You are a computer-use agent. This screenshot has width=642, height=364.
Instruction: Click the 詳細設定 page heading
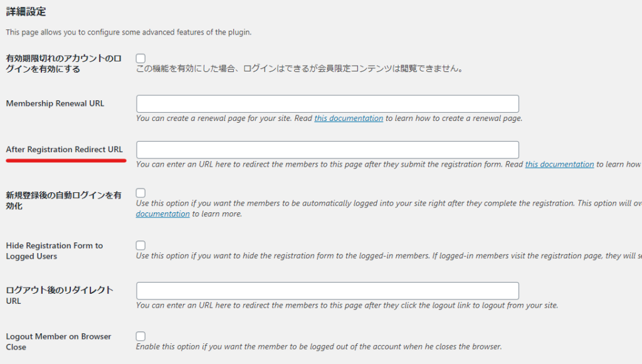click(x=26, y=11)
